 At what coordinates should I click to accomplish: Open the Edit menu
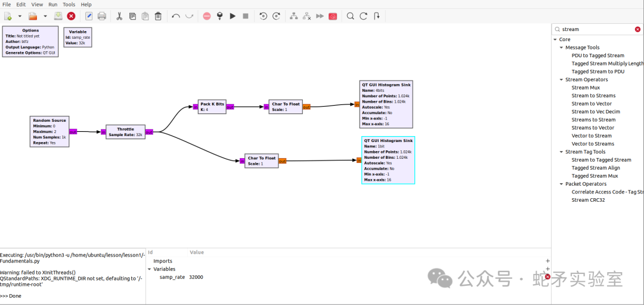[21, 4]
